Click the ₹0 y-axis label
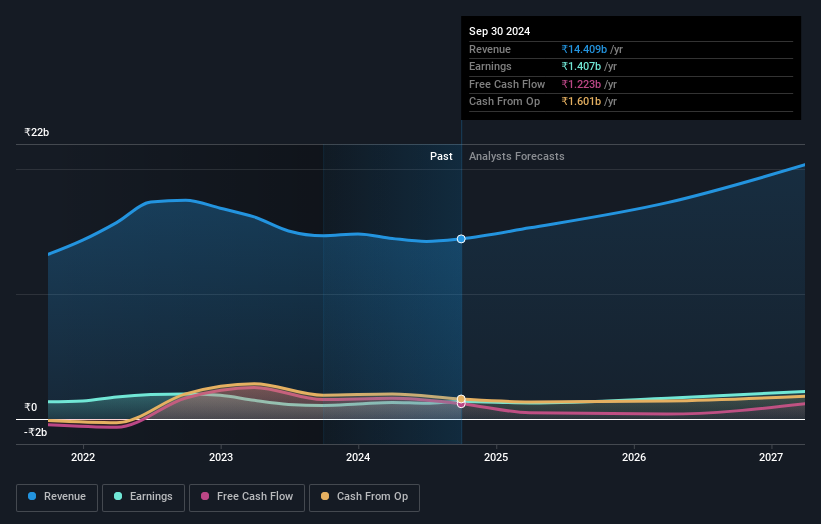This screenshot has width=821, height=524. pos(31,407)
